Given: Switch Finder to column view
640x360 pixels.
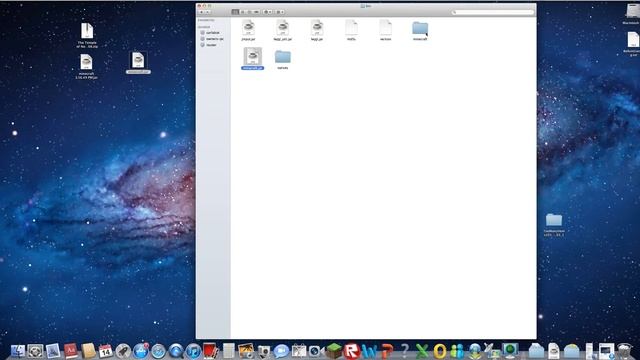Looking at the screenshot, I should pyautogui.click(x=249, y=12).
